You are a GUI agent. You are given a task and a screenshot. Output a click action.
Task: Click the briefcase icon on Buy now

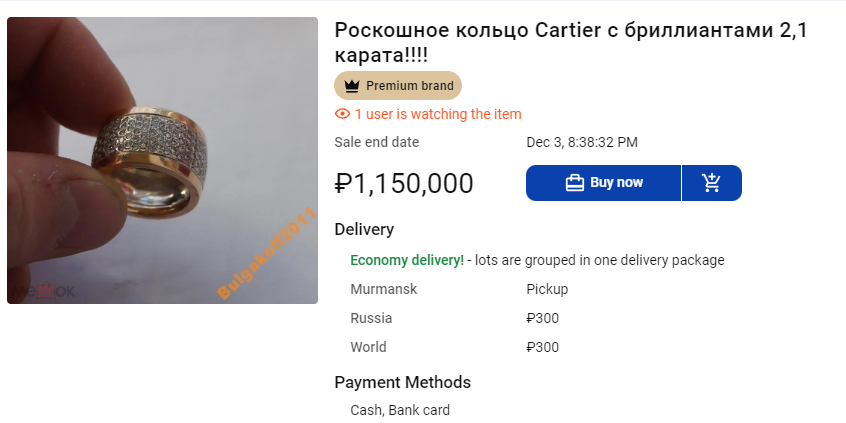click(574, 183)
